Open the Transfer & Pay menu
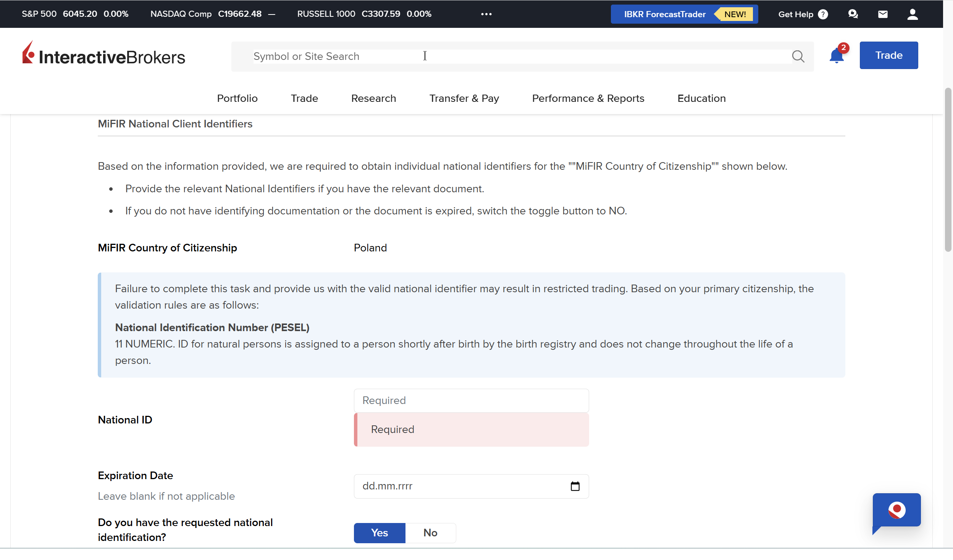This screenshot has height=560, width=953. [464, 98]
